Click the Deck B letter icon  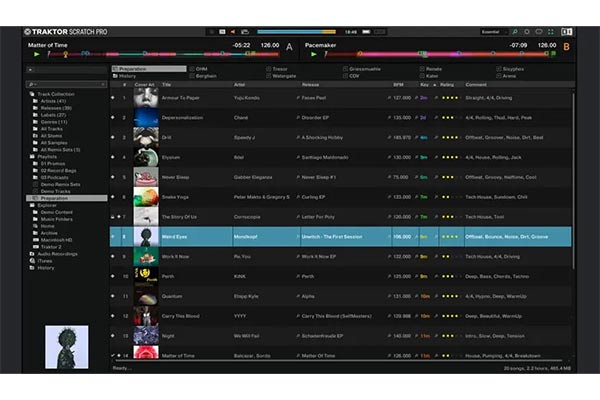(x=566, y=46)
